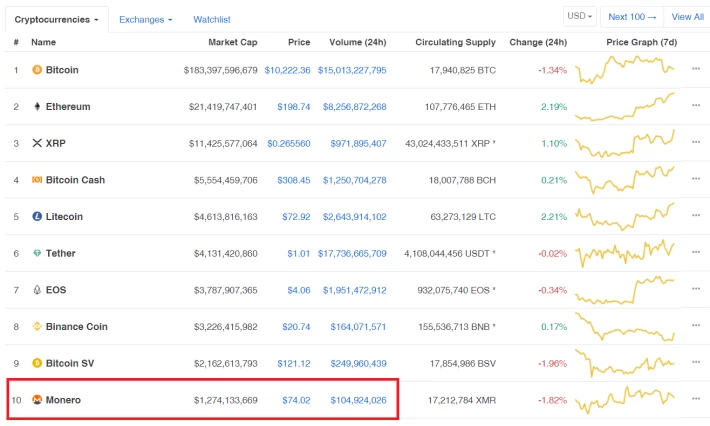Image resolution: width=710 pixels, height=426 pixels.
Task: Go to Next 100 cryptocurrencies
Action: (x=632, y=17)
